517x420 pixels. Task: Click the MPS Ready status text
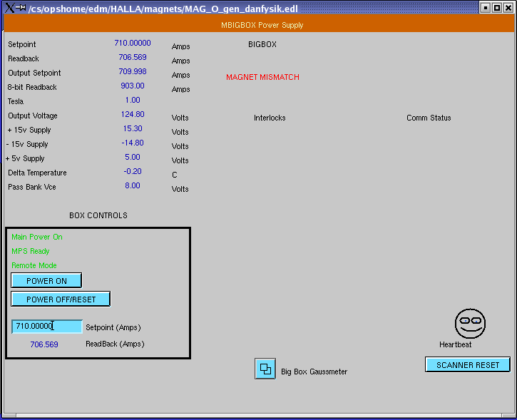[31, 251]
